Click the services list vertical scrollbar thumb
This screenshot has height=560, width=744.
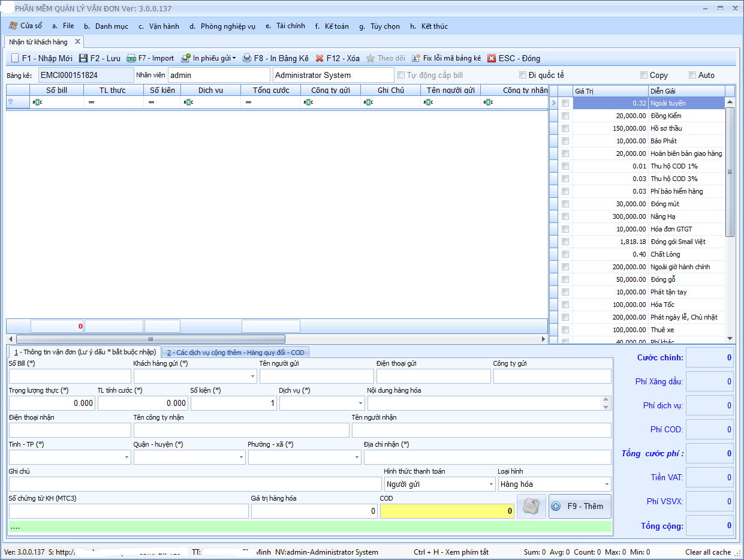[x=730, y=172]
